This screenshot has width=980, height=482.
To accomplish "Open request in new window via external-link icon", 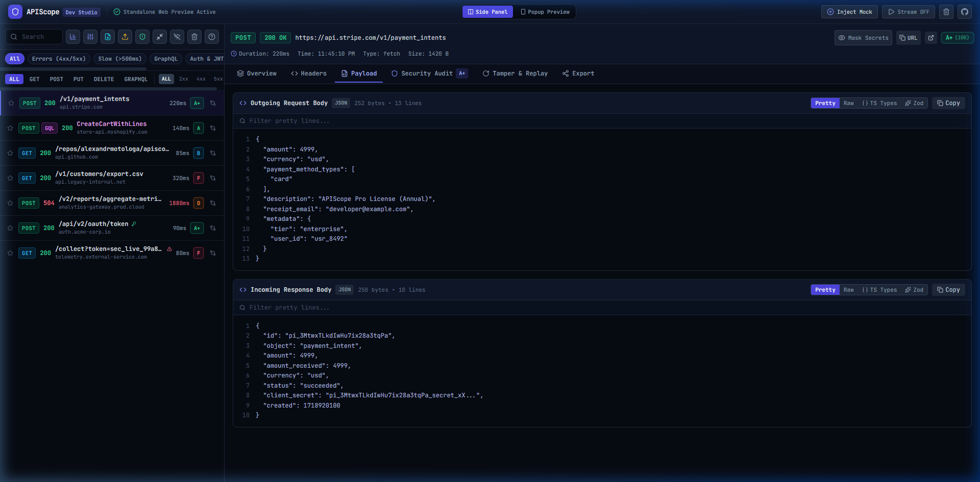I will 931,38.
